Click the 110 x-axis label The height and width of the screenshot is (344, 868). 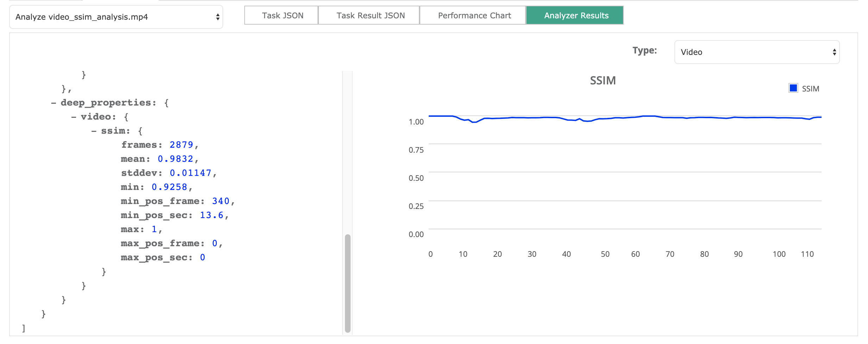[807, 254]
